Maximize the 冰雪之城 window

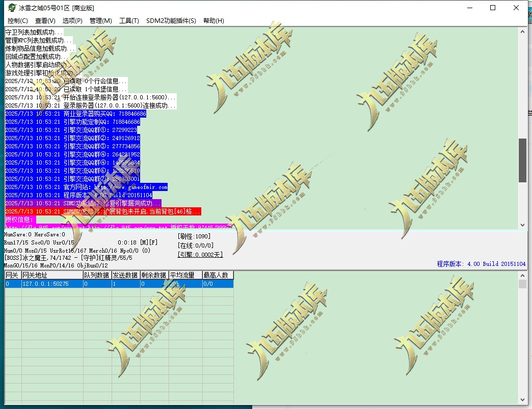493,8
